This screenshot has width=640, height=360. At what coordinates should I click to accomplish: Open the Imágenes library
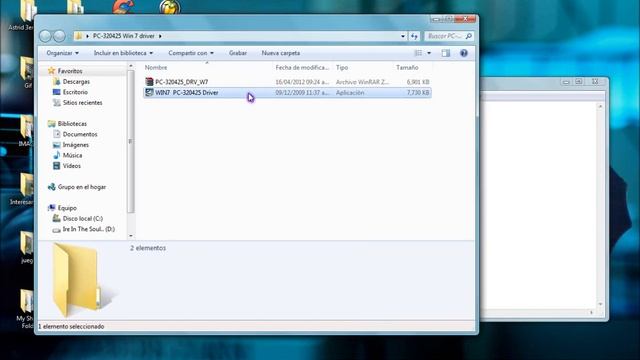(76, 145)
